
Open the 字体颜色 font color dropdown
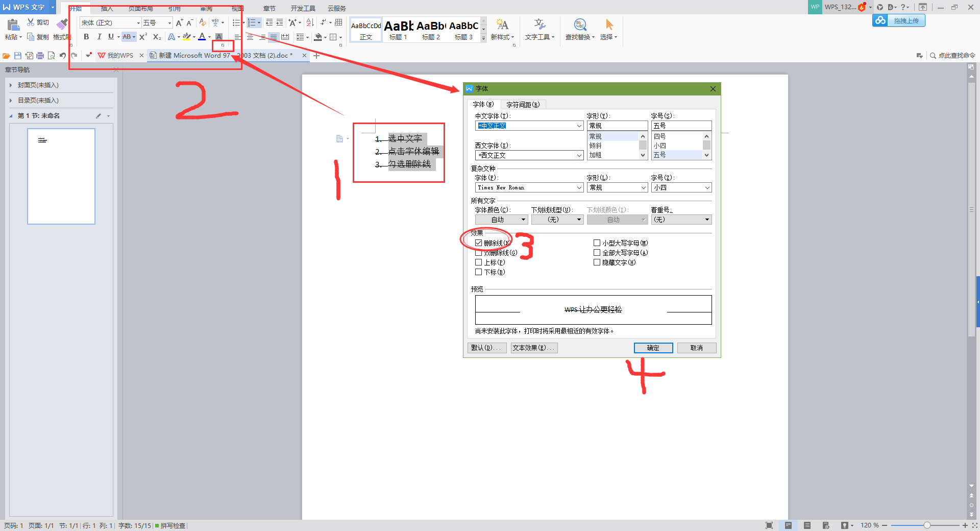point(501,220)
